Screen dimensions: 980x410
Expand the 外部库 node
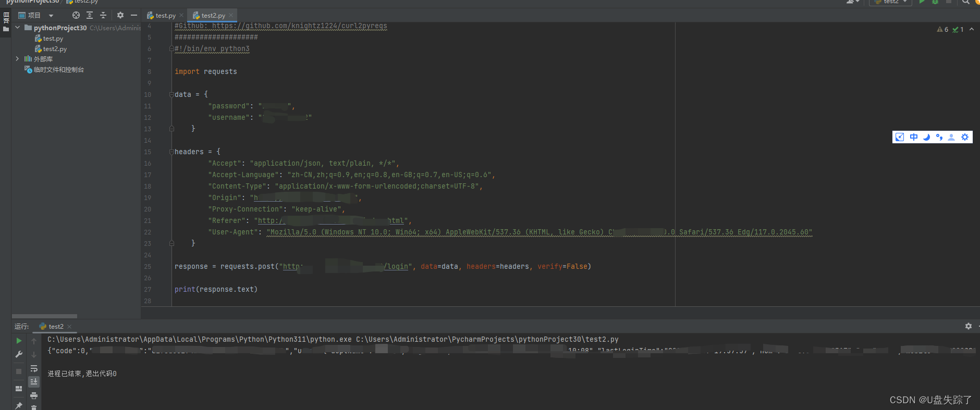[x=17, y=59]
